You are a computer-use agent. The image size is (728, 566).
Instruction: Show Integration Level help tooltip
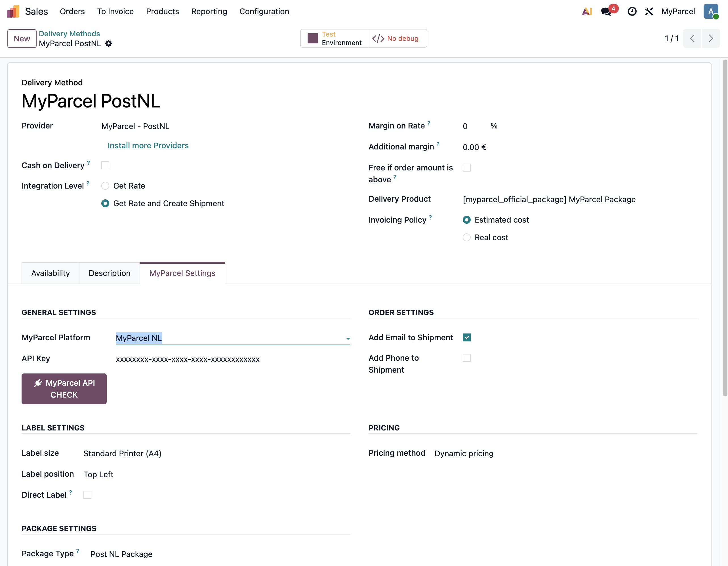(x=88, y=183)
